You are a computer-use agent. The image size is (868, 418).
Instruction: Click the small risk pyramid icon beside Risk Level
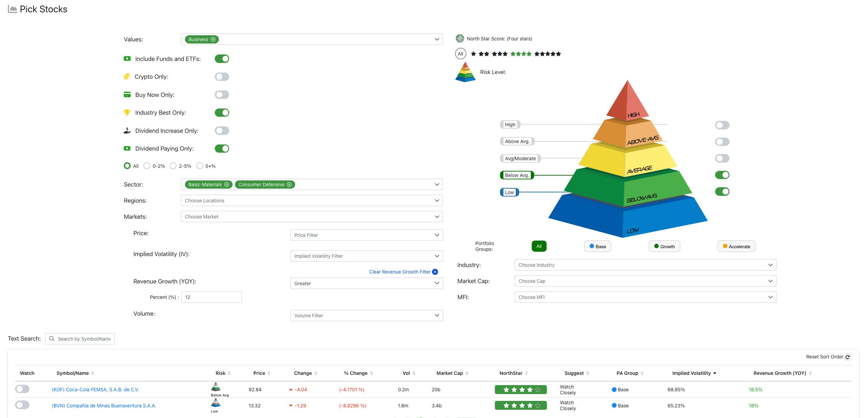click(x=465, y=72)
